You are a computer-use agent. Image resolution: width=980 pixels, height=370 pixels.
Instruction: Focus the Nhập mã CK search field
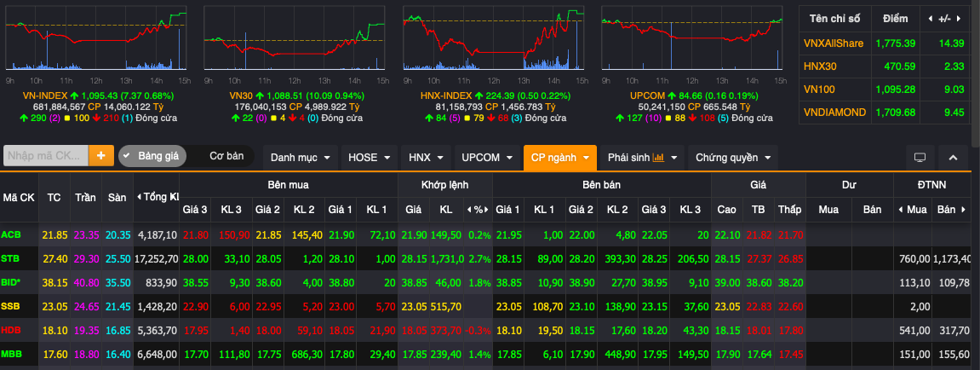click(x=46, y=156)
